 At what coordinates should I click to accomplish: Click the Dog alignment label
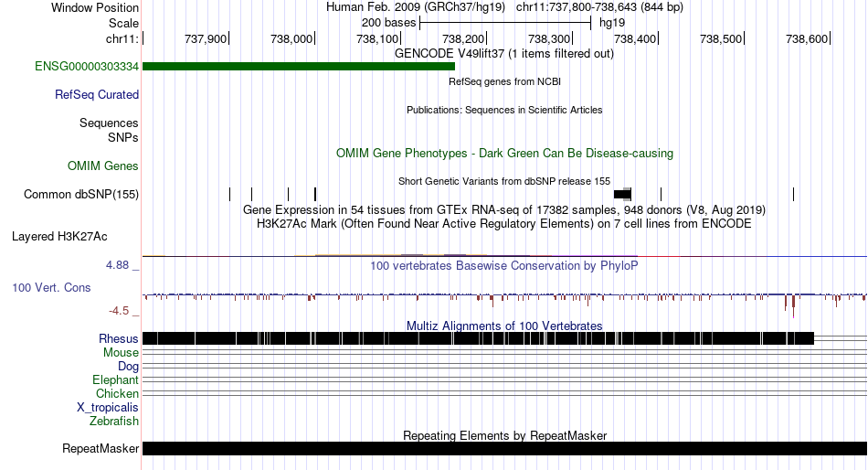click(x=128, y=367)
